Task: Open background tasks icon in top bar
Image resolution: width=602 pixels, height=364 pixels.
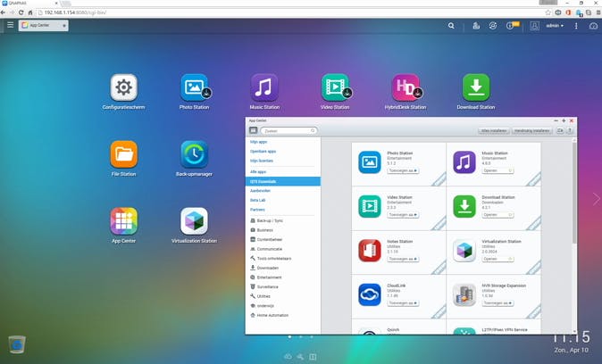Action: coord(476,26)
